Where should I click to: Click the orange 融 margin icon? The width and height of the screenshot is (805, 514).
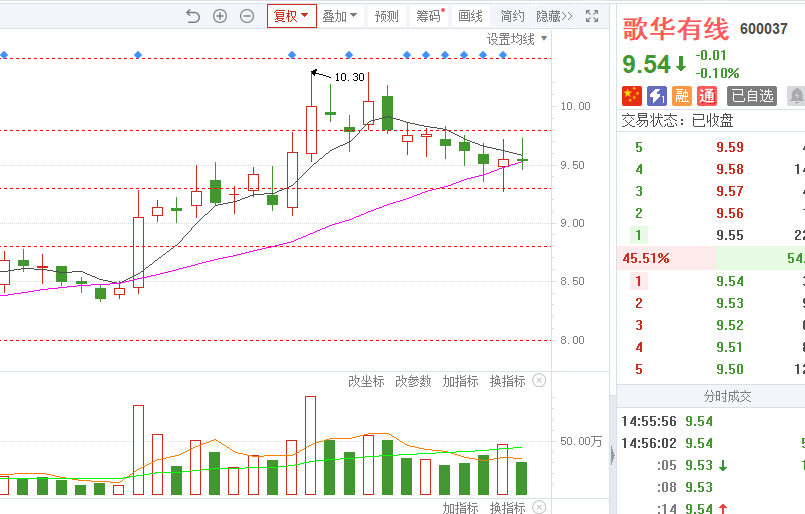click(682, 96)
